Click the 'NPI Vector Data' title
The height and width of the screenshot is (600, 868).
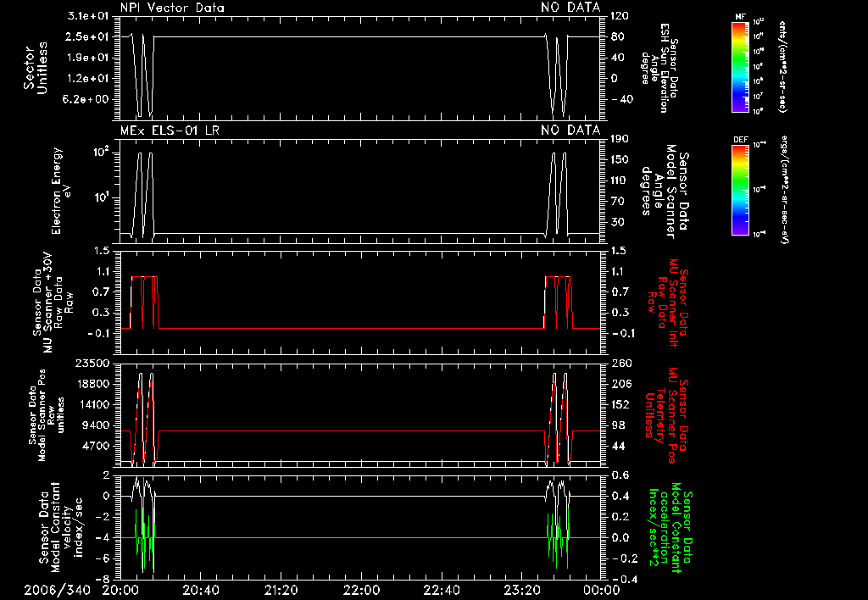point(172,8)
